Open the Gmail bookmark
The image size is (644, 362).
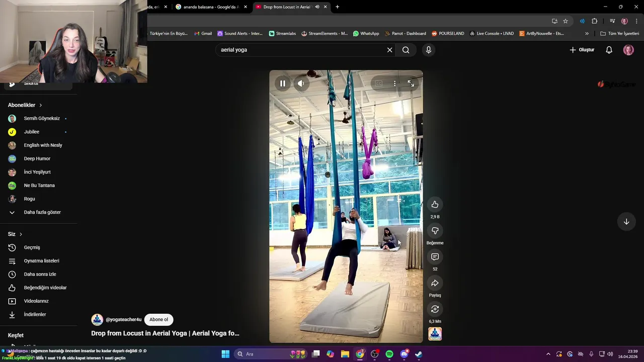click(x=203, y=34)
